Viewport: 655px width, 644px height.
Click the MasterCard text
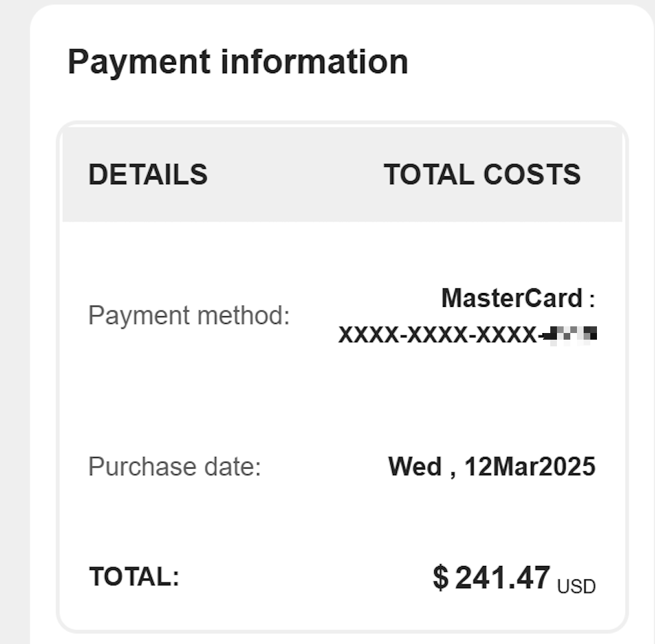(x=512, y=298)
